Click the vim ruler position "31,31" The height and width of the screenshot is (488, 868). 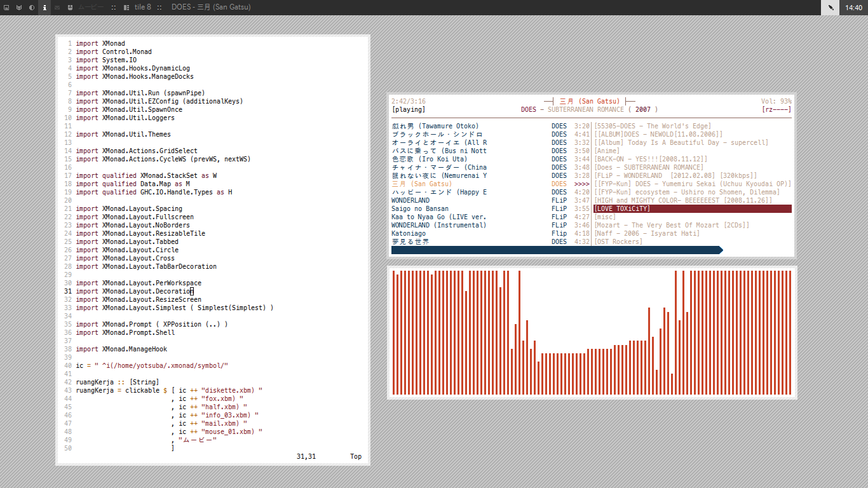pyautogui.click(x=306, y=456)
